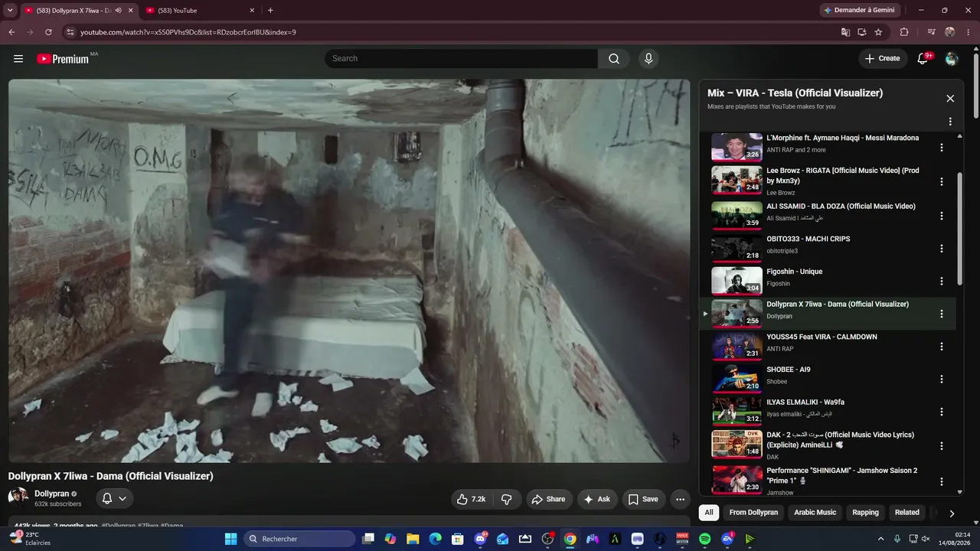This screenshot has width=980, height=551.
Task: Open the Ask AI button
Action: click(597, 499)
